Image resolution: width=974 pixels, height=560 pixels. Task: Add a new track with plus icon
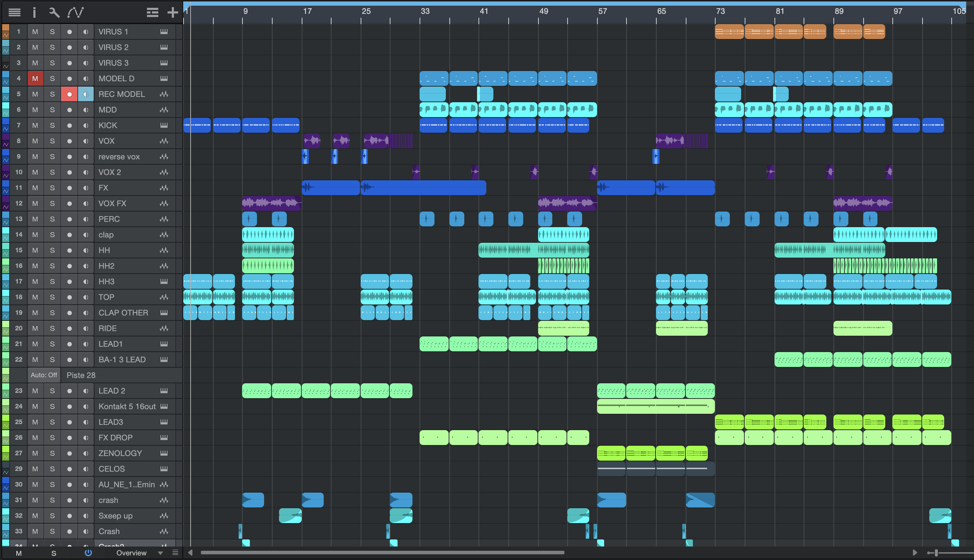coord(173,12)
